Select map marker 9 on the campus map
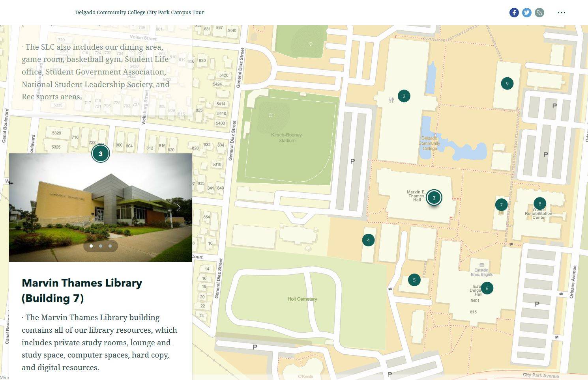This screenshot has height=380, width=588. (507, 84)
